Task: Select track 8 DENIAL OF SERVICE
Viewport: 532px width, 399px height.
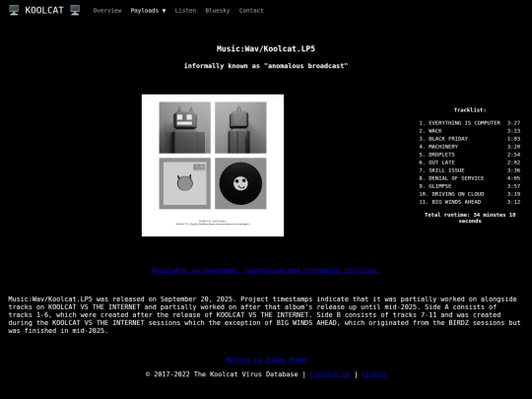Action: click(470, 178)
